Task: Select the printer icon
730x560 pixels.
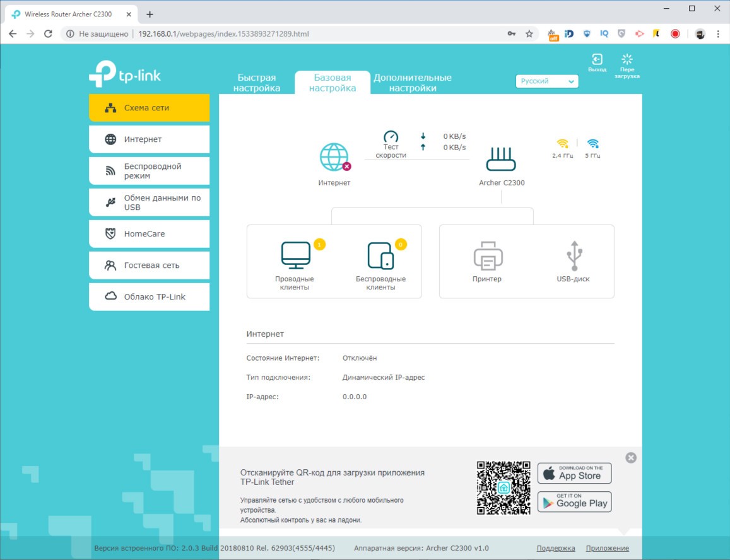Action: [488, 256]
